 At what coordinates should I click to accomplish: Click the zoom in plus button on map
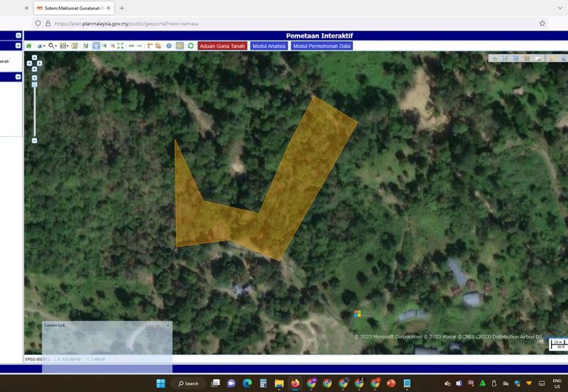coord(34,77)
